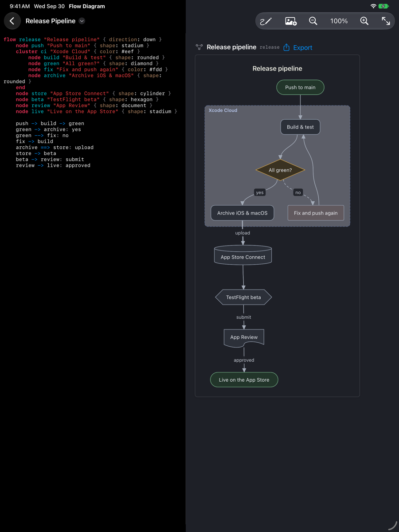Tap the diagram title "Release pipeline" inside canvas
The height and width of the screenshot is (532, 399).
click(x=277, y=68)
